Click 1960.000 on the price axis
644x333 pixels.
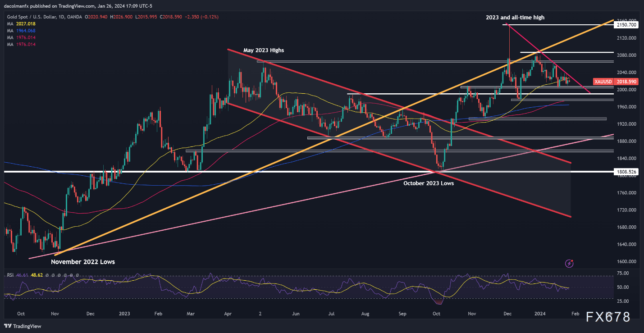tap(627, 107)
